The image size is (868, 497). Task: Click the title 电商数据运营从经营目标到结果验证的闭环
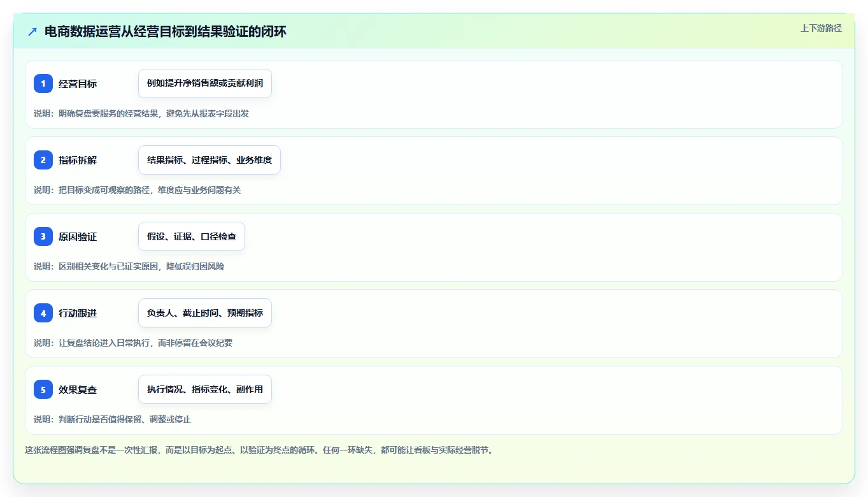pyautogui.click(x=166, y=31)
